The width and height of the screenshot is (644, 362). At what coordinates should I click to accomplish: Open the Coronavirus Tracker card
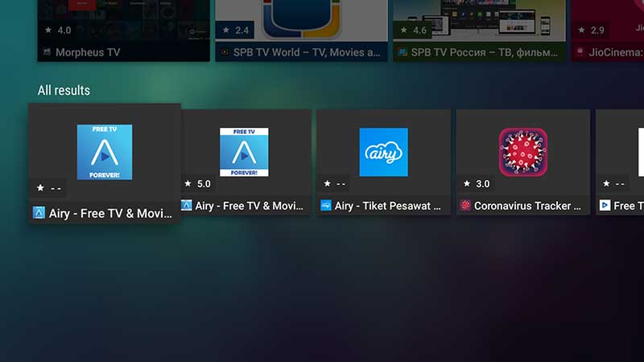click(x=522, y=162)
